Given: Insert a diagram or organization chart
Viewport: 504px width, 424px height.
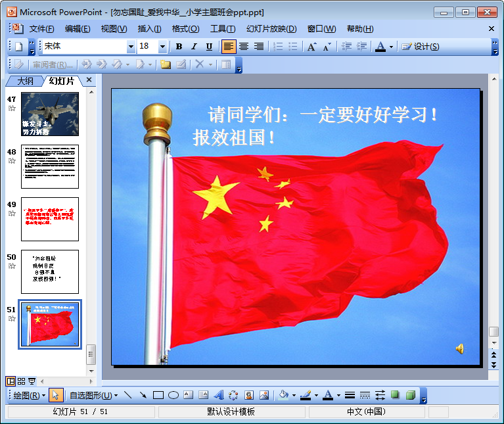Looking at the screenshot, I should 233,395.
